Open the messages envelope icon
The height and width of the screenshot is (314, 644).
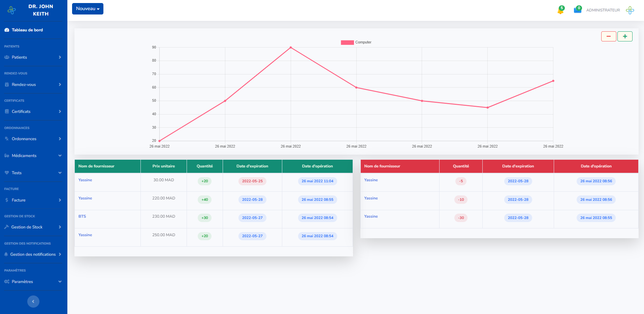pyautogui.click(x=577, y=10)
